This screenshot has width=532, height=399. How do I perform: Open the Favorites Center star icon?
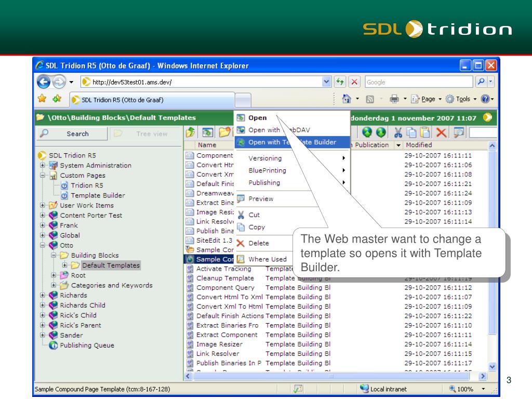coord(42,99)
